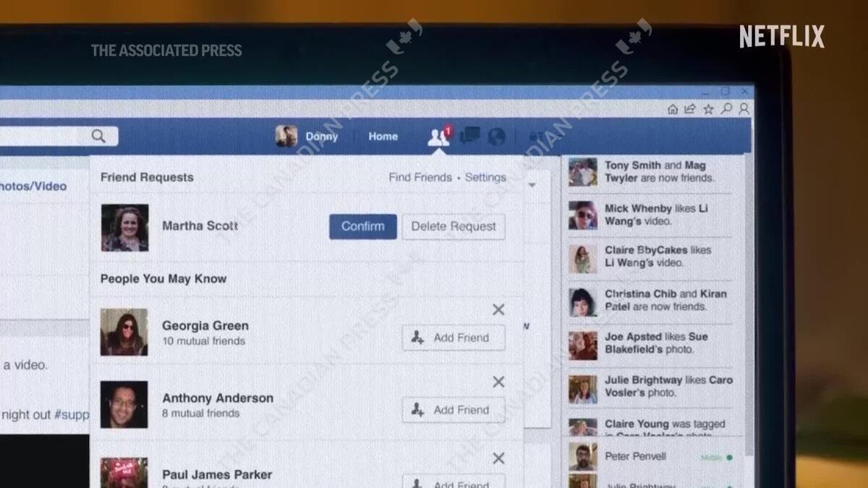This screenshot has height=488, width=868.
Task: Click the '8 mutual friends' text
Action: point(200,414)
